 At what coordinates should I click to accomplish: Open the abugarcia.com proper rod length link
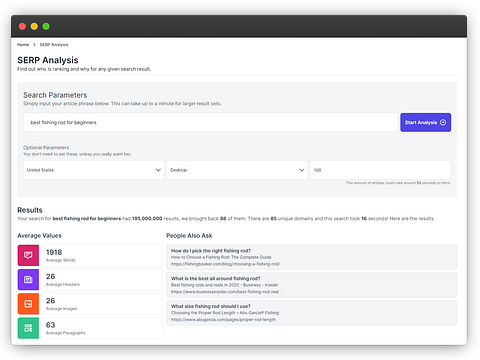click(x=223, y=319)
